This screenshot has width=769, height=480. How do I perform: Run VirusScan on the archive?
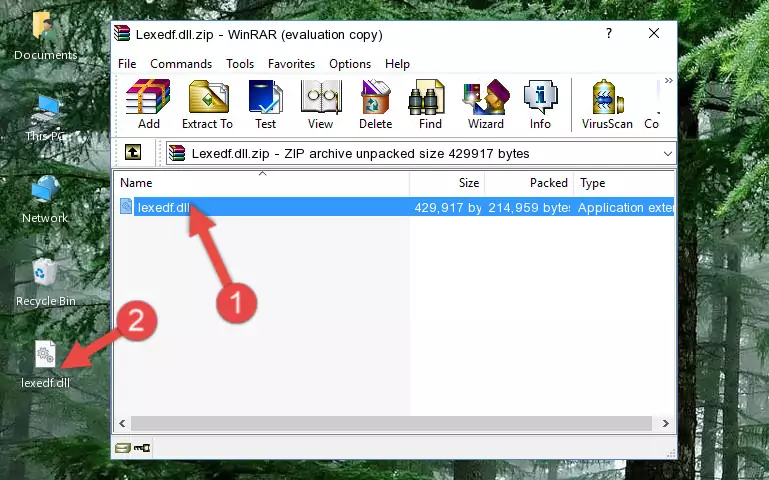(x=607, y=104)
